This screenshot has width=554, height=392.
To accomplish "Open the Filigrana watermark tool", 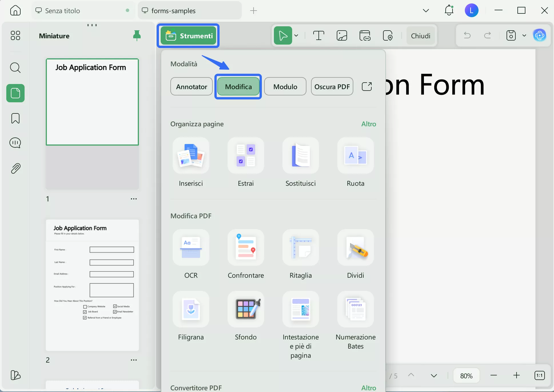I will tap(191, 309).
